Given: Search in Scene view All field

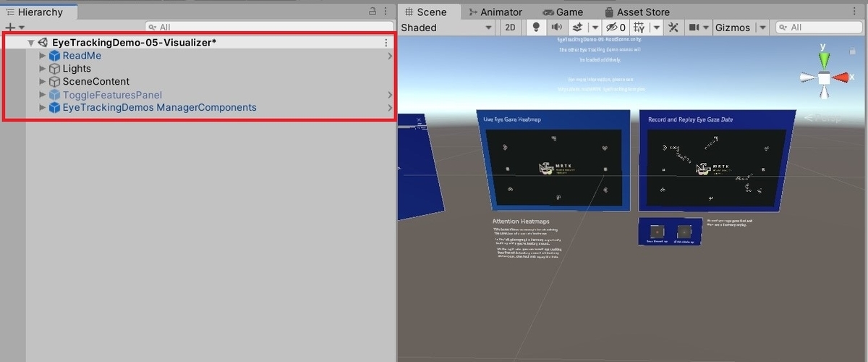Looking at the screenshot, I should 819,28.
